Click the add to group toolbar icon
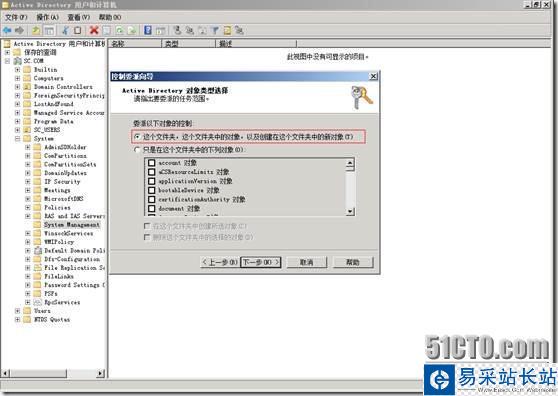 pyautogui.click(x=239, y=31)
